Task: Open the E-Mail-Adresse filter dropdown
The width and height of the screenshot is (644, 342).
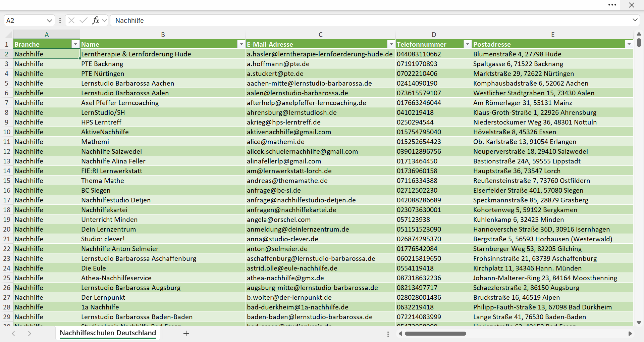Action: click(391, 44)
